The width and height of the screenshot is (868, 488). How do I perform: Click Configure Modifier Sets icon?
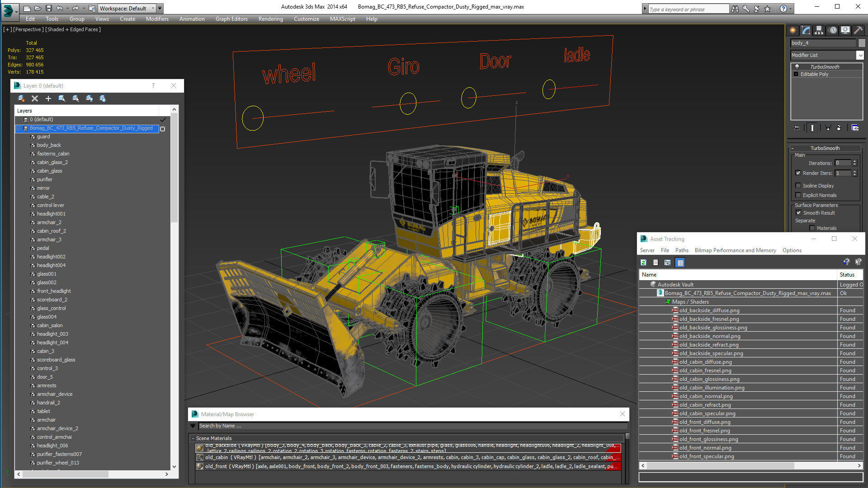(855, 128)
